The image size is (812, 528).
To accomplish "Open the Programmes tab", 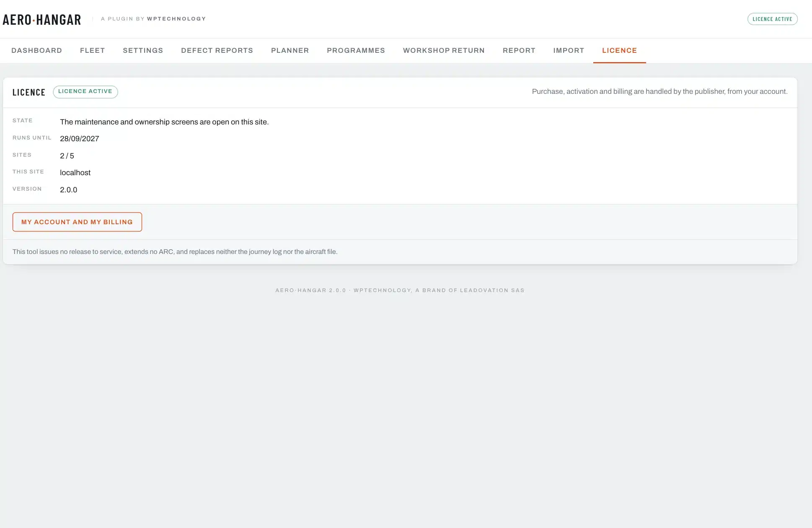I will point(356,51).
